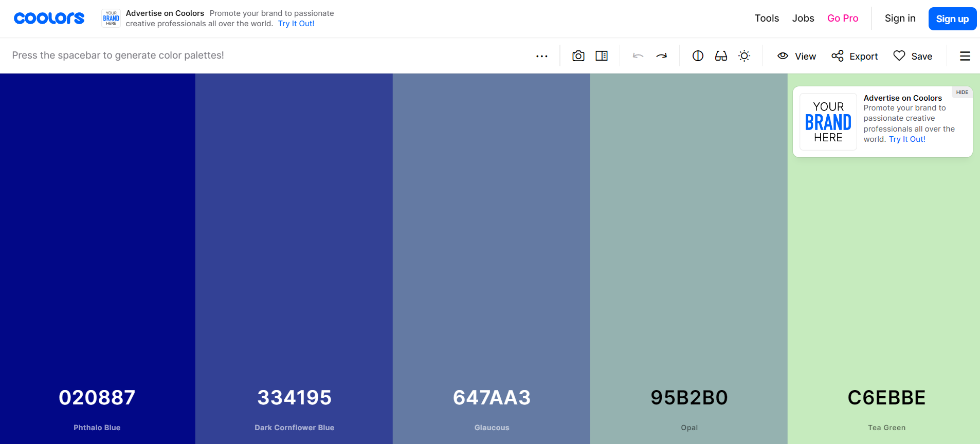Click the 647AA3 hex code
This screenshot has height=444, width=980.
tap(492, 398)
